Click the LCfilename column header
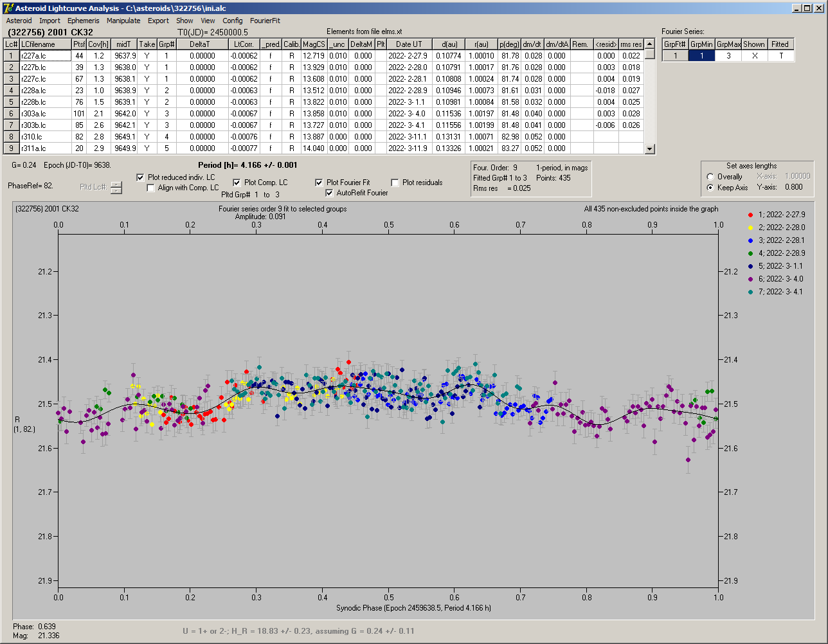Image resolution: width=828 pixels, height=644 pixels. pyautogui.click(x=45, y=44)
